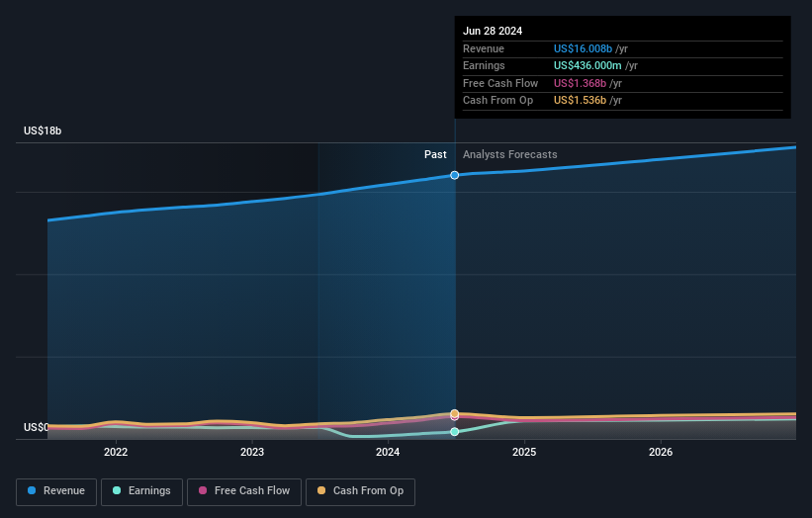This screenshot has width=812, height=518.
Task: Toggle the Free Cash Flow legend button
Action: [x=244, y=491]
